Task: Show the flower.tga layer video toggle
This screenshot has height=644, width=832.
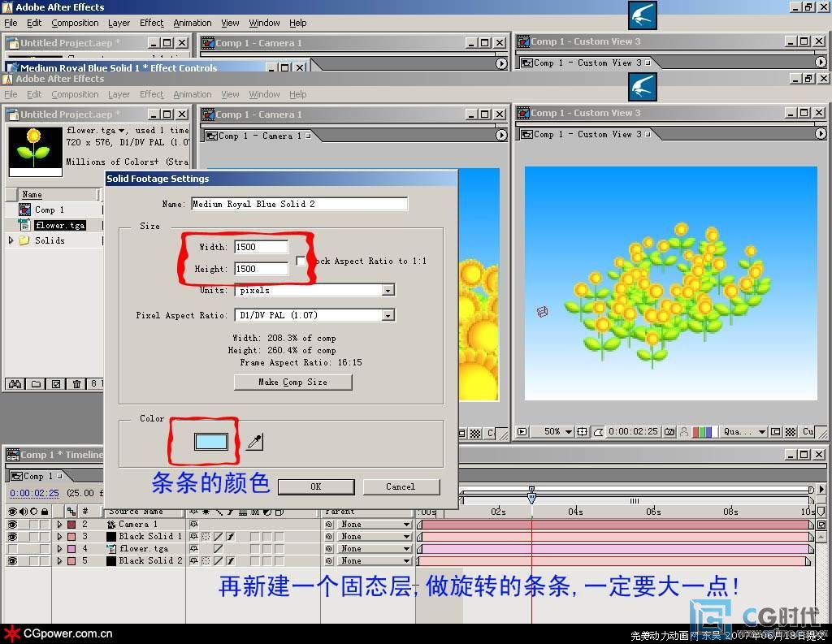Action: (13, 548)
